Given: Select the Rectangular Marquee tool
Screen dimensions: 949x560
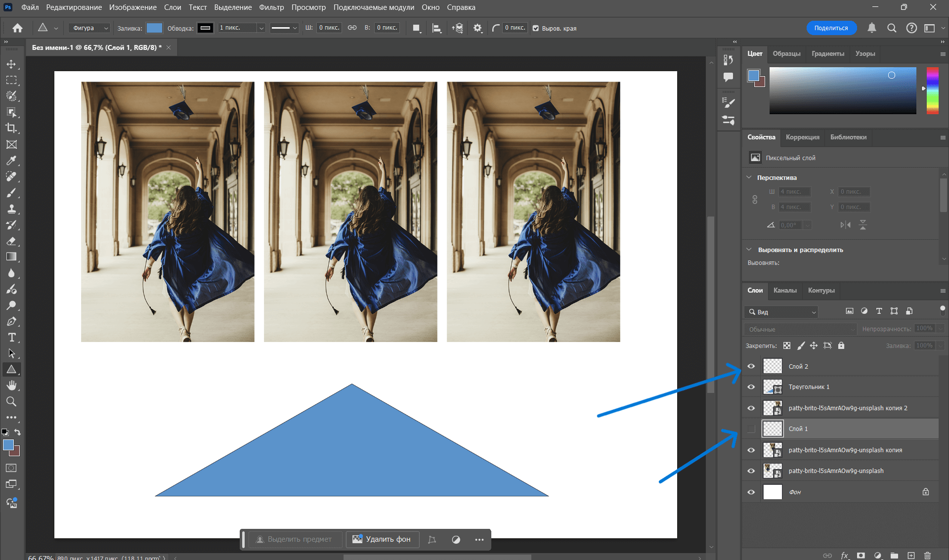Looking at the screenshot, I should (x=11, y=80).
